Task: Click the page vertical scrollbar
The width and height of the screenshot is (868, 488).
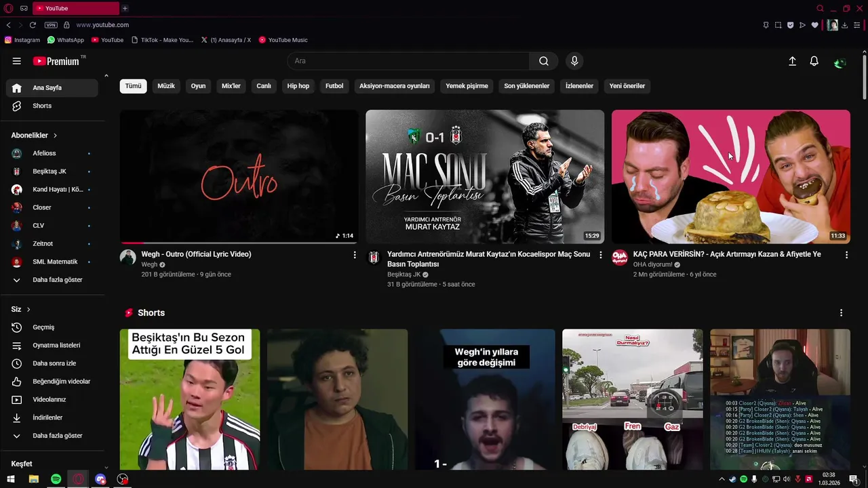Action: (x=864, y=76)
